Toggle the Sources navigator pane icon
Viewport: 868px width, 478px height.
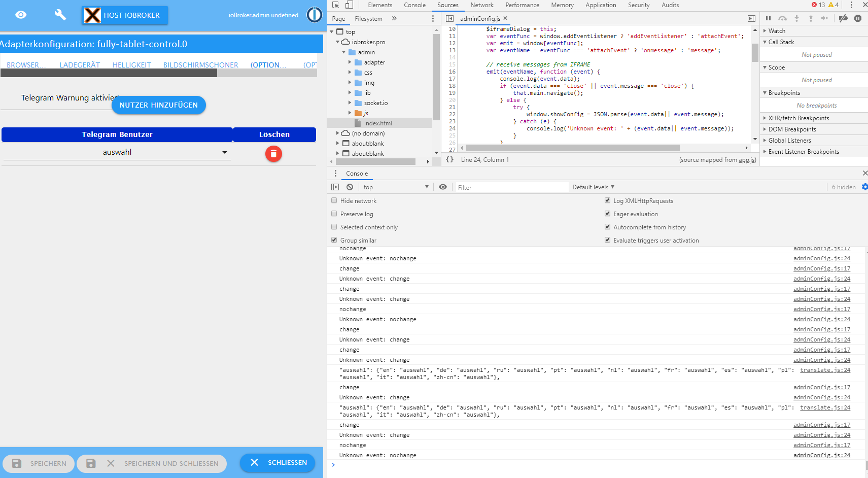(x=449, y=18)
